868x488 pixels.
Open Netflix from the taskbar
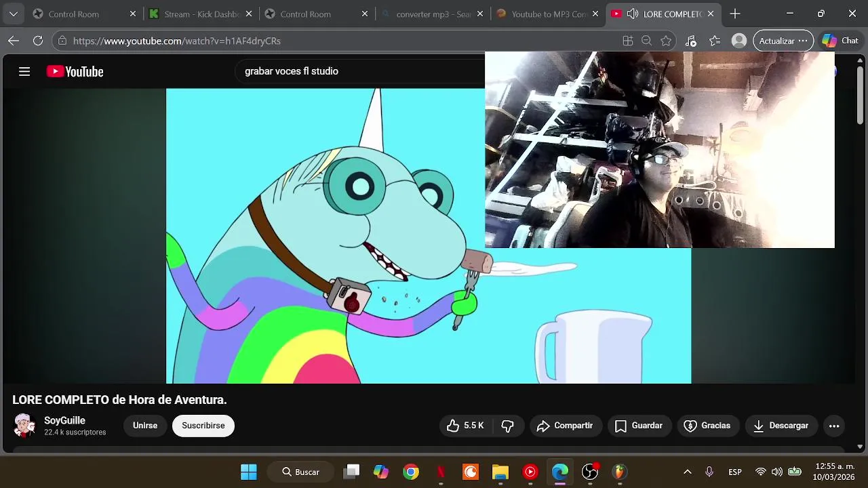pos(441,472)
